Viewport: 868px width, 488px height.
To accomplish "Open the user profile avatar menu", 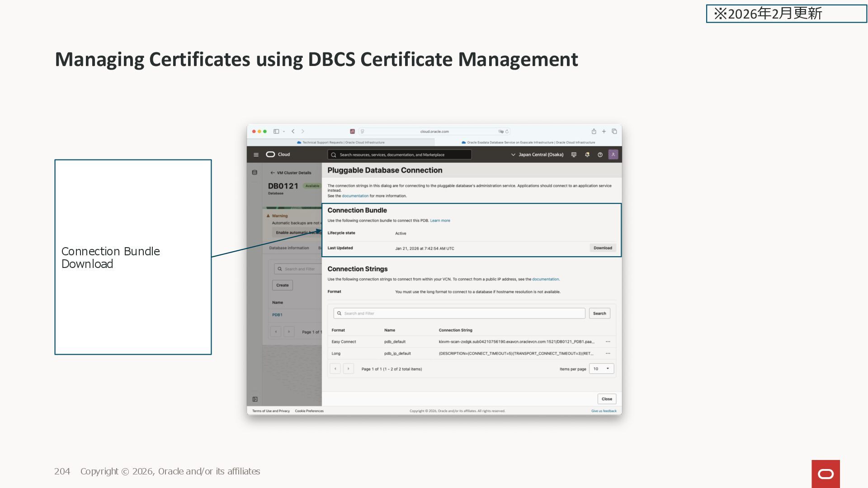I will pos(613,155).
